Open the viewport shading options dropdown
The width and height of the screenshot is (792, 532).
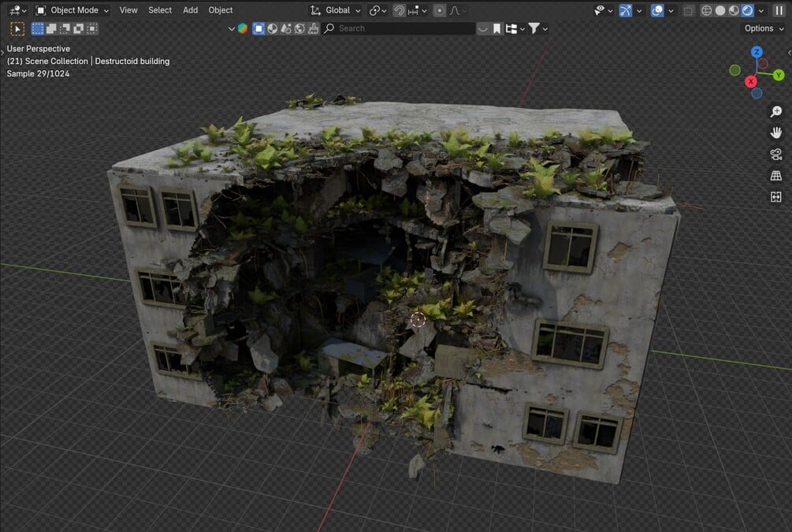[x=761, y=10]
